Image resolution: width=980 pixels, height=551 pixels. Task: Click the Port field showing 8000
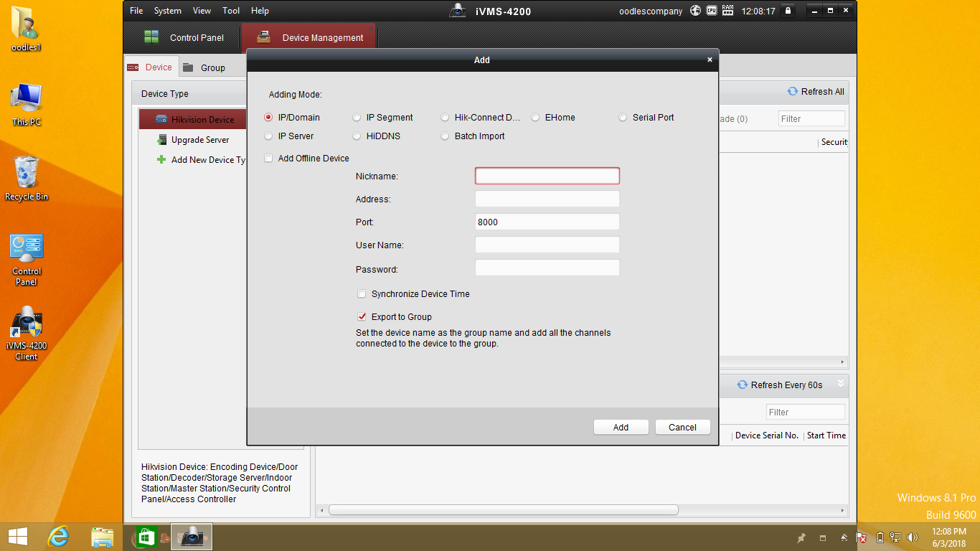coord(547,222)
